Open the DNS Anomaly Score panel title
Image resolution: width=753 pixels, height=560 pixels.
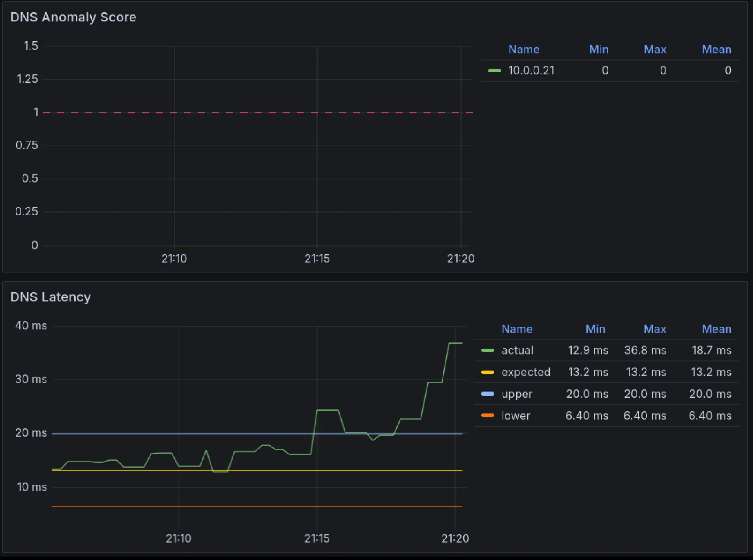(x=73, y=17)
